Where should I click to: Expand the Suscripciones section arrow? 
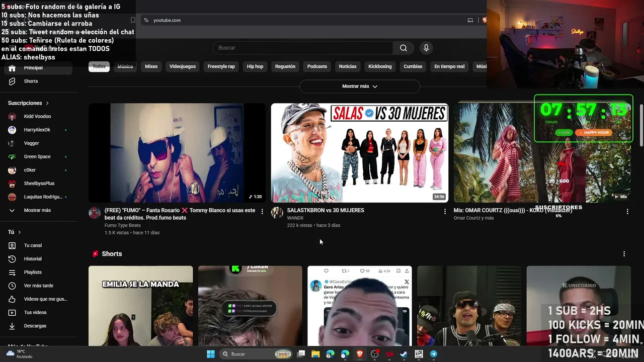coord(47,103)
